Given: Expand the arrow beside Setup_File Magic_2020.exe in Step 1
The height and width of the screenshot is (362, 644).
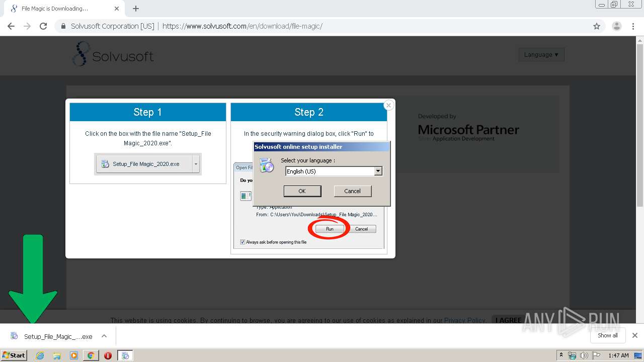Looking at the screenshot, I should [196, 164].
